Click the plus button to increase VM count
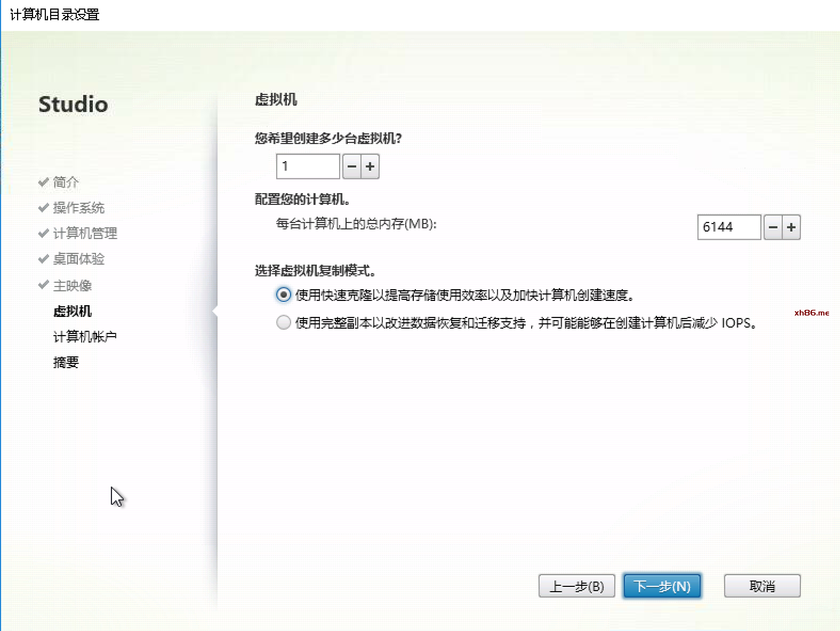840x631 pixels. (370, 166)
